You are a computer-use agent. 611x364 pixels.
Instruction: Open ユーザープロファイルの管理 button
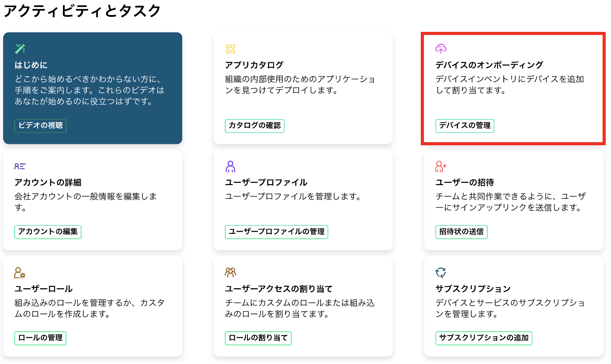276,232
